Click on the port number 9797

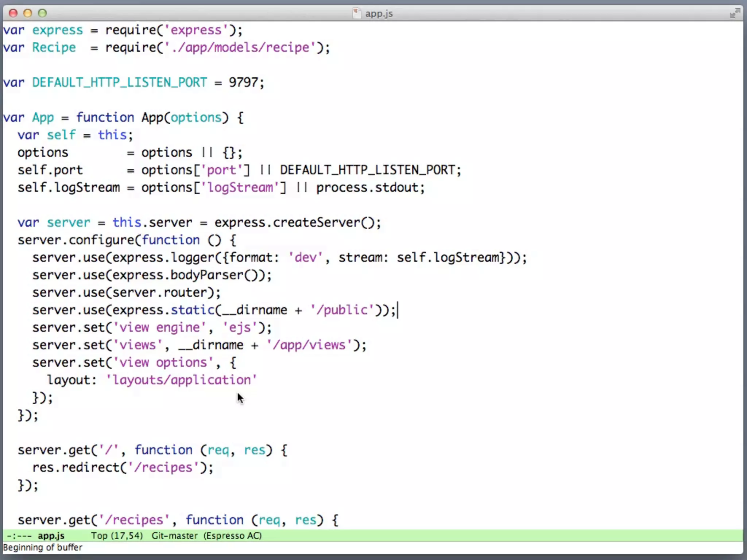coord(243,82)
